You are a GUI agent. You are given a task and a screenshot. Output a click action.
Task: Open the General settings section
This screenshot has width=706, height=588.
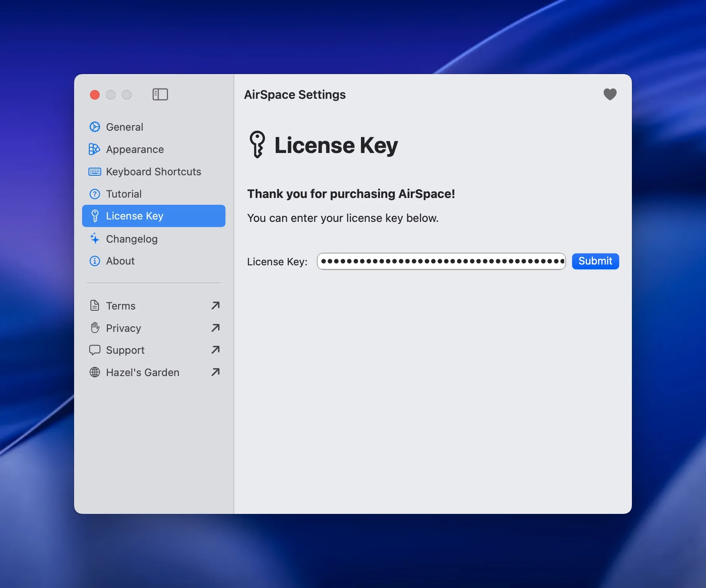pyautogui.click(x=154, y=127)
